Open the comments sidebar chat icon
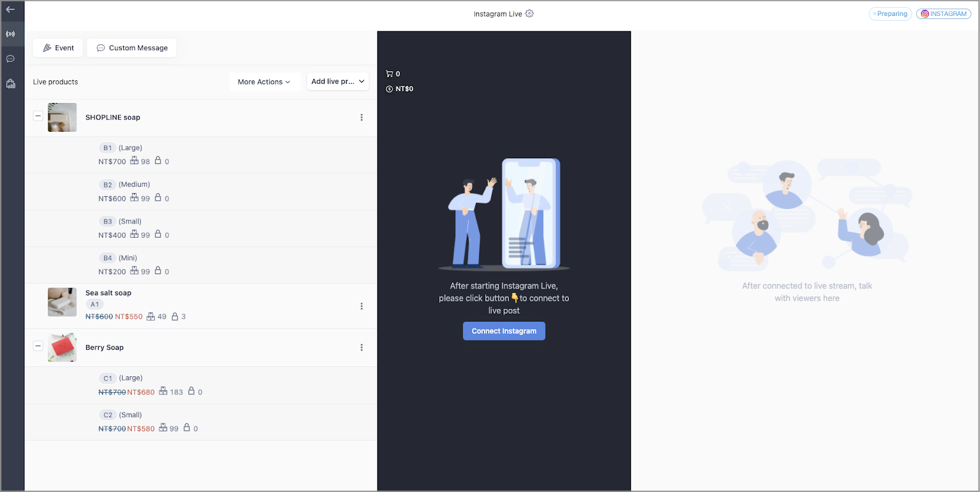This screenshot has width=980, height=492. click(x=10, y=59)
